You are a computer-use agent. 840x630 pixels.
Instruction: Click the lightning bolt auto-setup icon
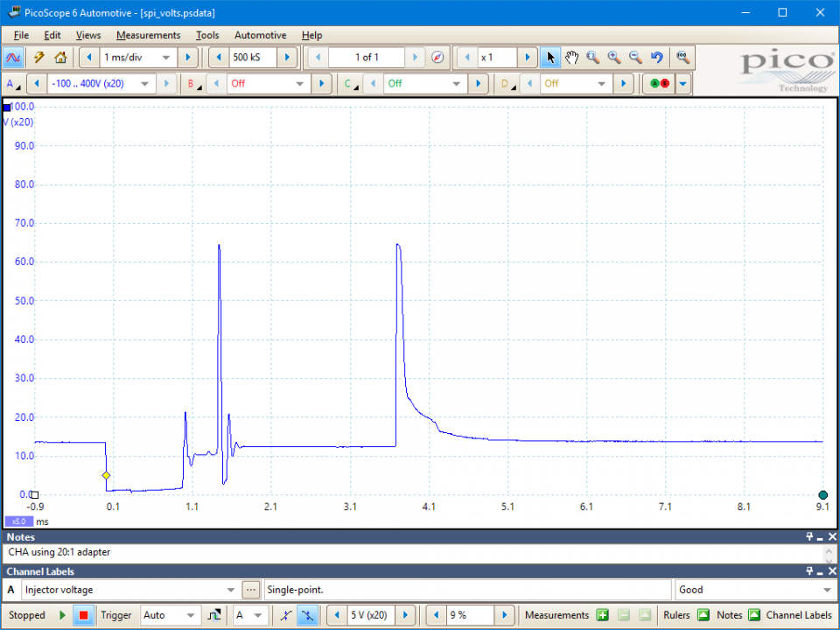point(38,58)
